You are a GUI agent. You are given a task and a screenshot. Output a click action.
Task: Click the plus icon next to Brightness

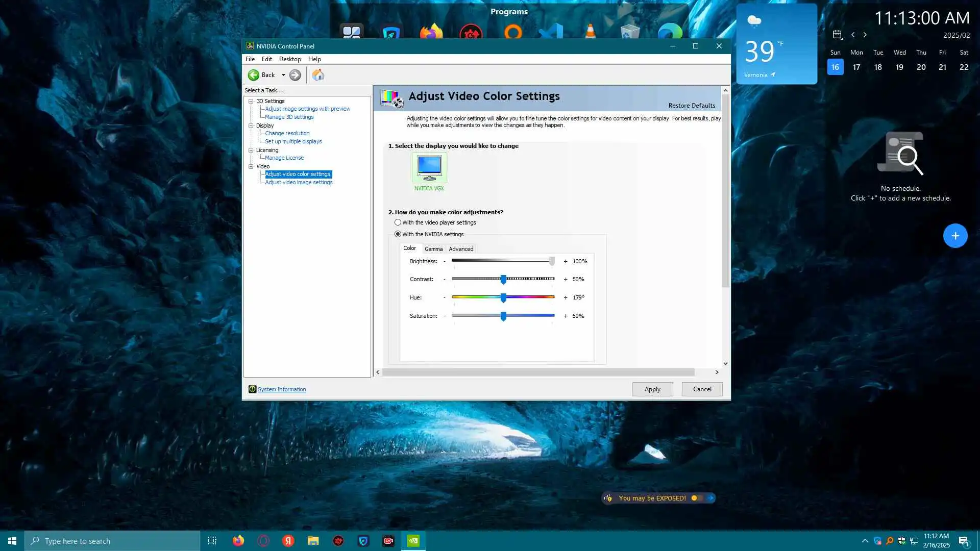[566, 261]
